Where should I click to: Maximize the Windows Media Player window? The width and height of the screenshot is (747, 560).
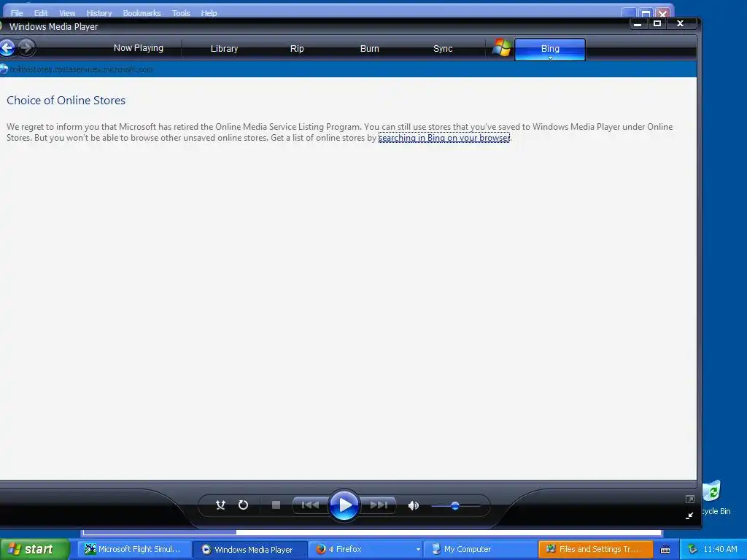click(x=657, y=23)
